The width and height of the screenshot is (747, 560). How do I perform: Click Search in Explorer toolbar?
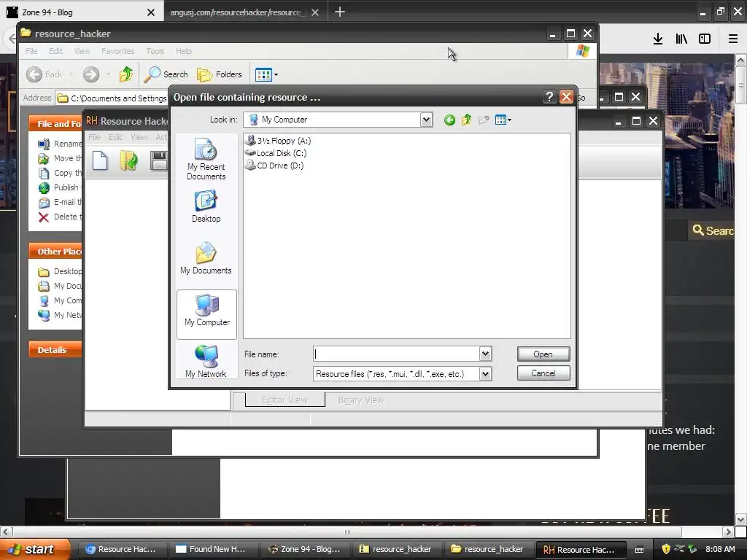tap(166, 74)
